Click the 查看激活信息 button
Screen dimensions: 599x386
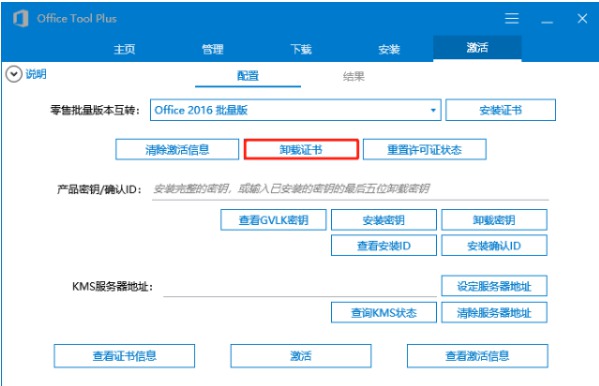(478, 356)
